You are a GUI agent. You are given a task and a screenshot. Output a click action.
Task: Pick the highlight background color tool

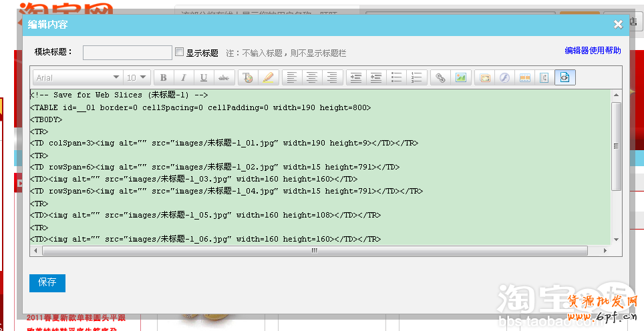[268, 77]
